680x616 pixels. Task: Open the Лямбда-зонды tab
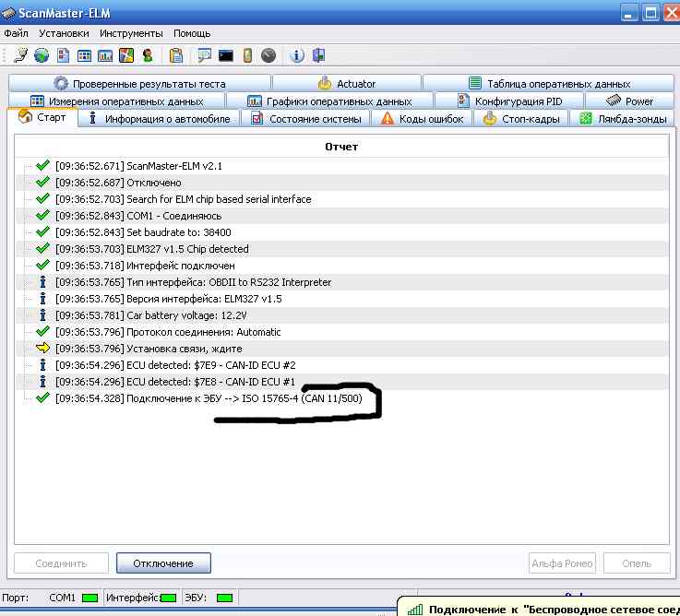[x=624, y=119]
